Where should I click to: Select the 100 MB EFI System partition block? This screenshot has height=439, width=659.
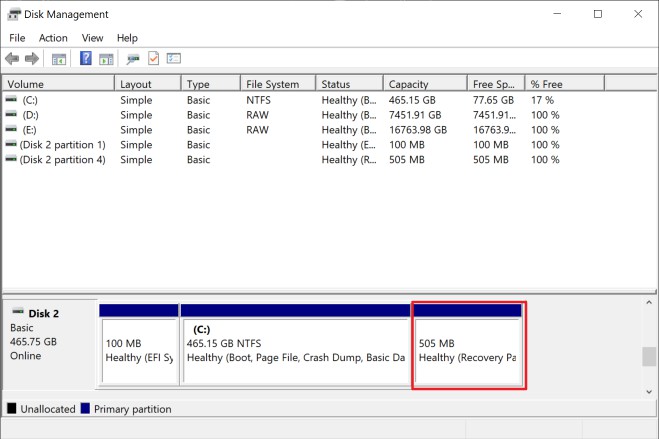tap(139, 344)
